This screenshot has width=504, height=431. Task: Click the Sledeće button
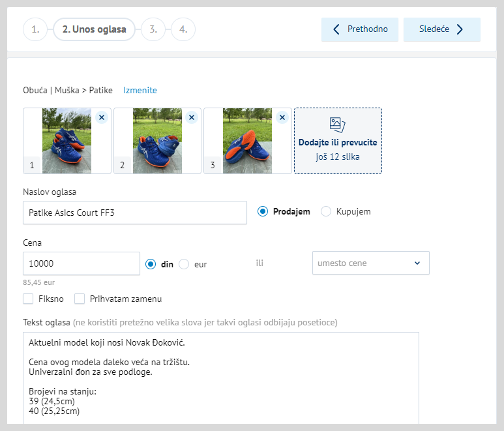[x=442, y=29]
